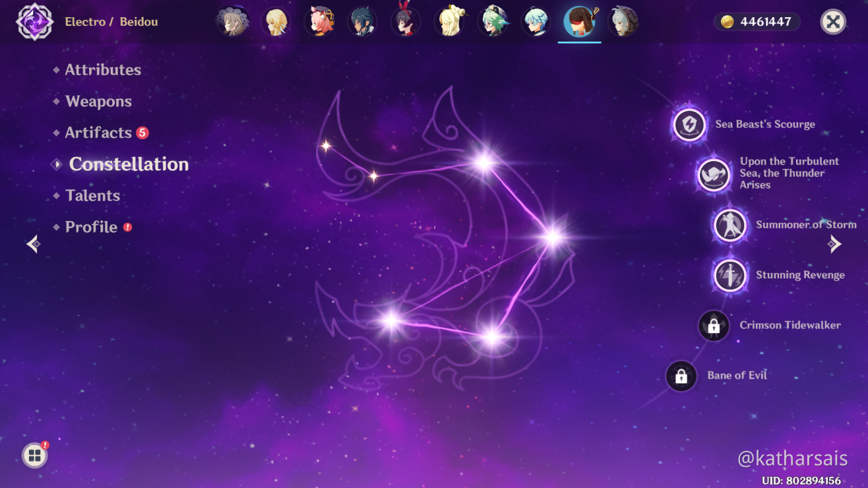Click the Sea Beast's Scourge label
The width and height of the screenshot is (868, 488).
tap(765, 125)
